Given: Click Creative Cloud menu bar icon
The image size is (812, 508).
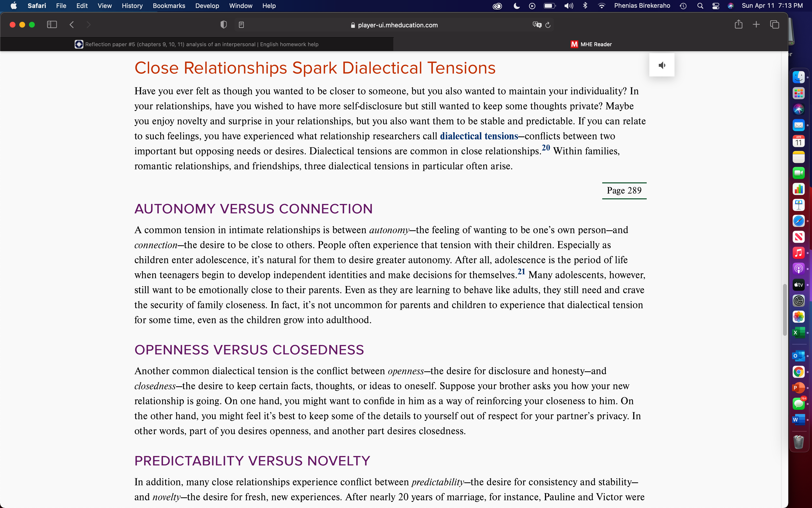Looking at the screenshot, I should pos(497,6).
